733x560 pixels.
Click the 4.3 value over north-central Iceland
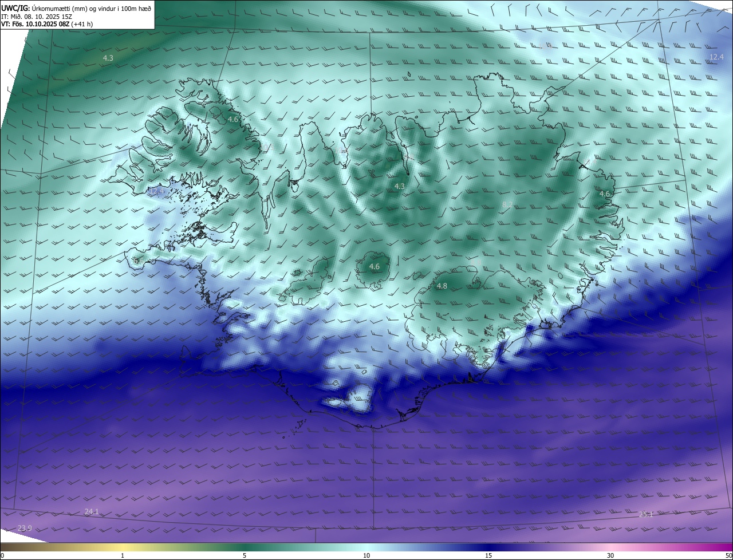(x=400, y=186)
